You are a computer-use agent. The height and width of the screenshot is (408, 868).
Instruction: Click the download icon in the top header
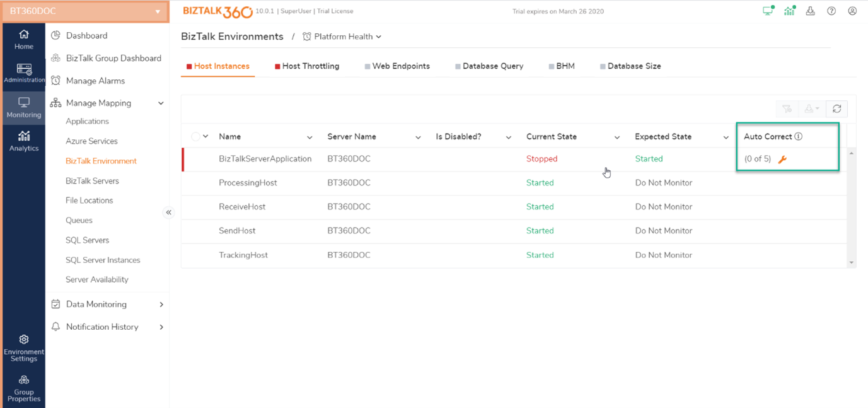811,11
